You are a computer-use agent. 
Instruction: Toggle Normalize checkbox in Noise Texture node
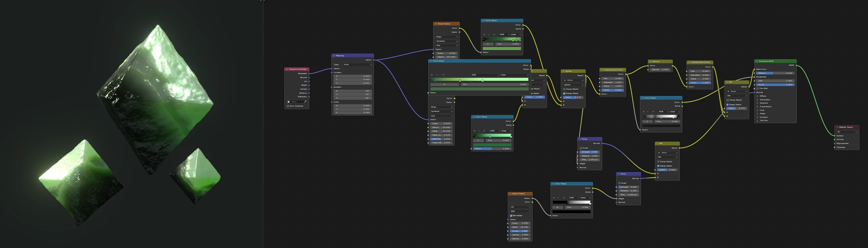click(511, 216)
